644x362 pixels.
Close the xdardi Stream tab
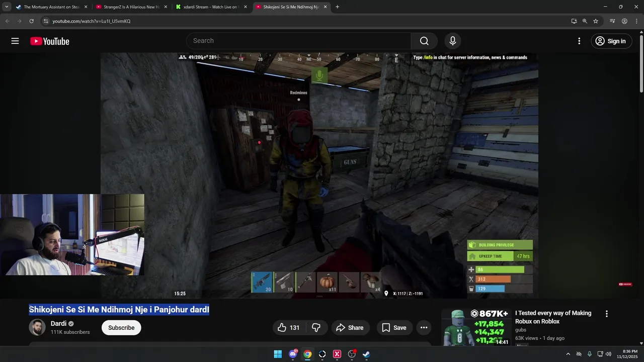pos(246,7)
